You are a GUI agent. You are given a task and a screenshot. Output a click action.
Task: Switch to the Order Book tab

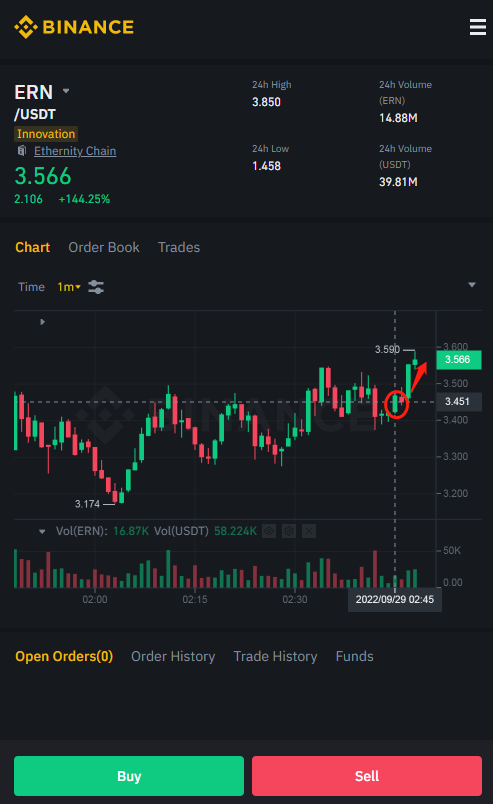[104, 247]
